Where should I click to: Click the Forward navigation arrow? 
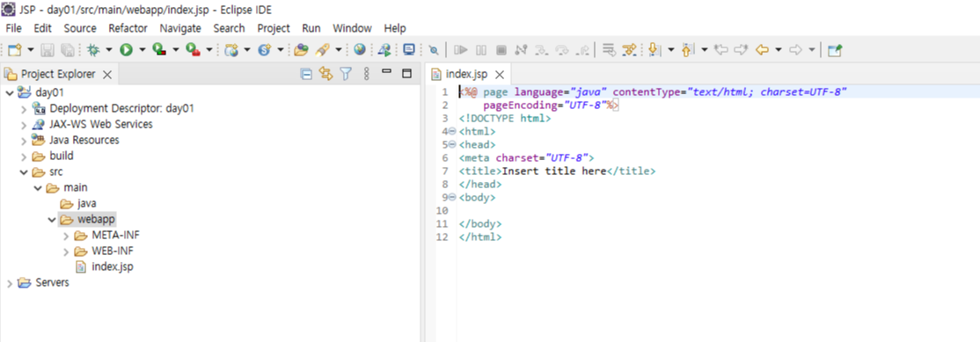point(795,50)
